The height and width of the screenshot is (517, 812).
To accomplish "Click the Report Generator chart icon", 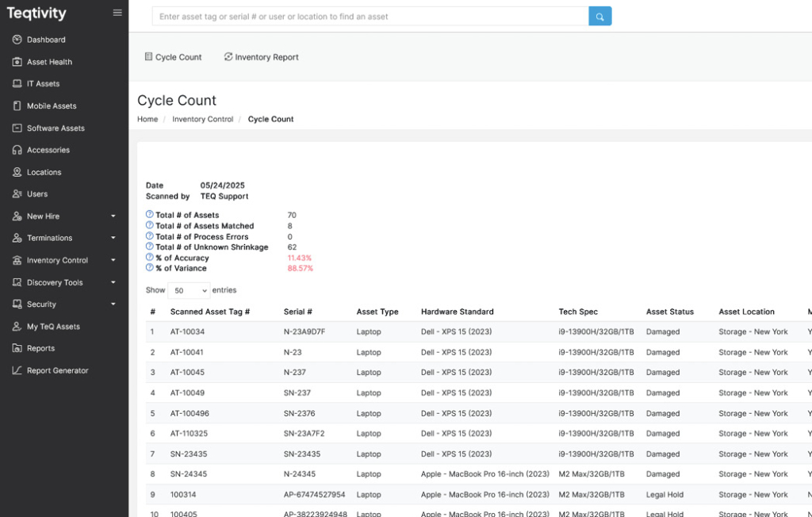I will (17, 370).
